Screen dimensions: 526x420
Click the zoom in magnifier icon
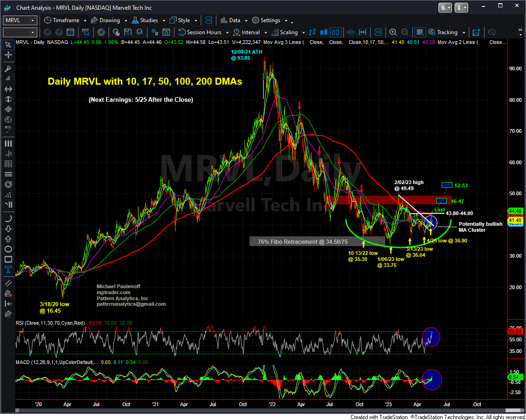[393, 32]
